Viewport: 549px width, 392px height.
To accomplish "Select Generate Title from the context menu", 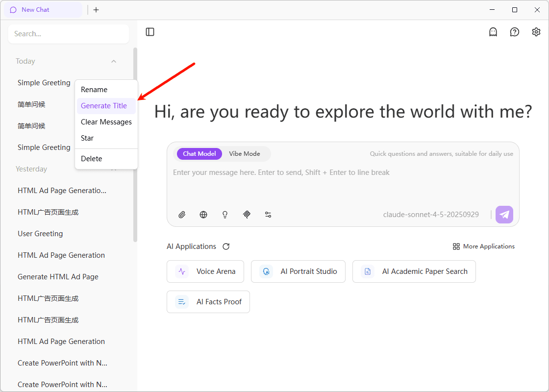I will click(x=106, y=105).
